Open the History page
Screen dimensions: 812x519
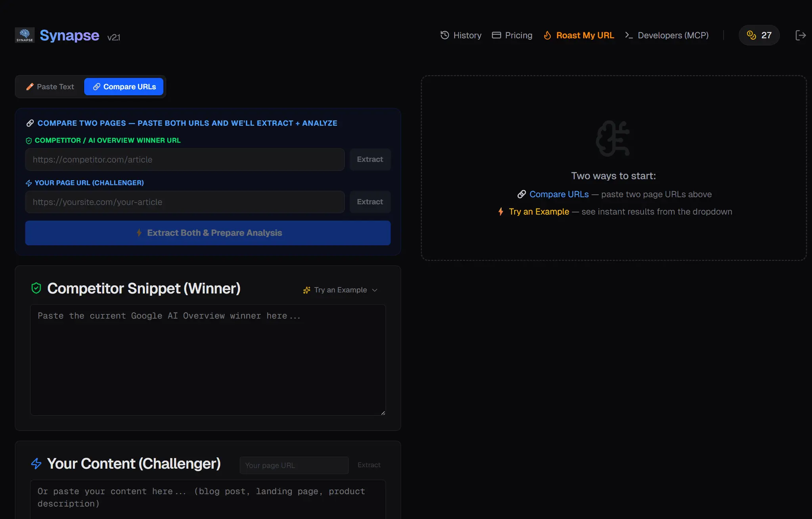(461, 35)
